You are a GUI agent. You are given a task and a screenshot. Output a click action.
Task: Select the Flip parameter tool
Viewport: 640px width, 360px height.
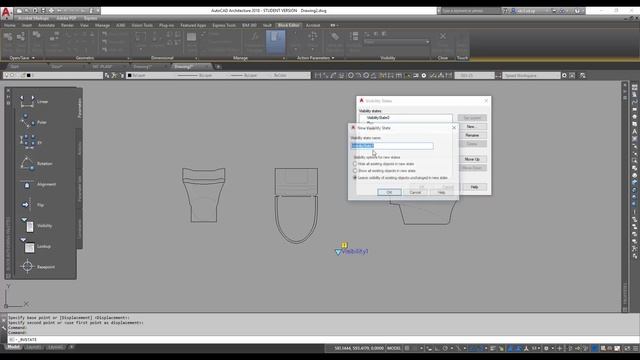32,204
